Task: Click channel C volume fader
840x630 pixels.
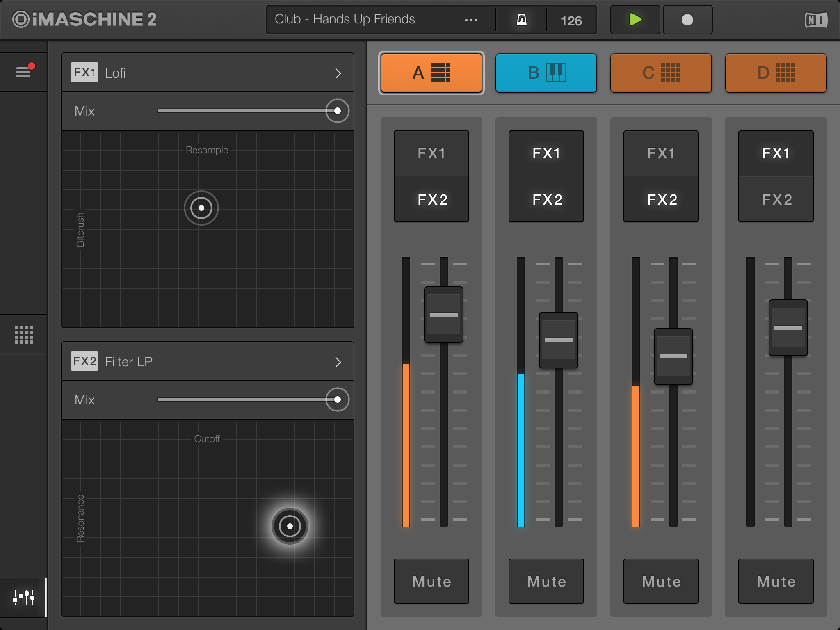Action: tap(673, 356)
